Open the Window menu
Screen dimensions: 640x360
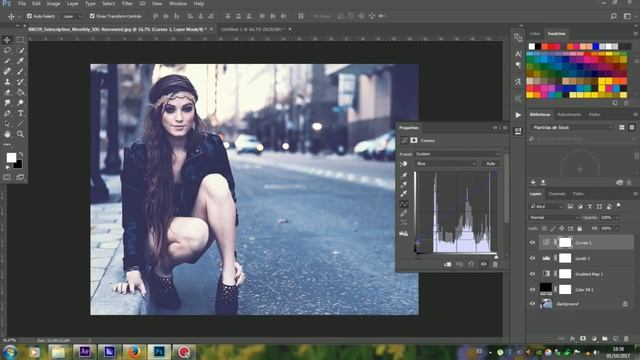click(x=178, y=4)
